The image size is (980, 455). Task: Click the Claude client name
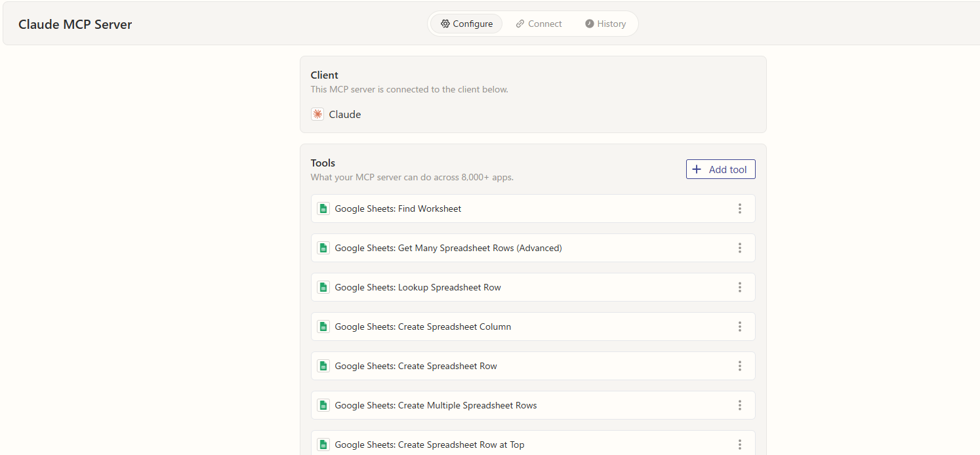click(345, 114)
